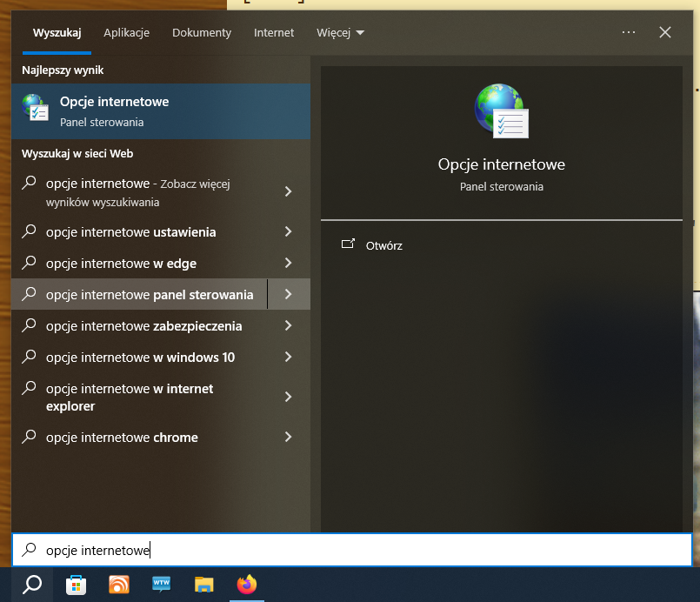Screen dimensions: 700x602
Task: Open Microsoft Store from the taskbar
Action: pyautogui.click(x=76, y=585)
